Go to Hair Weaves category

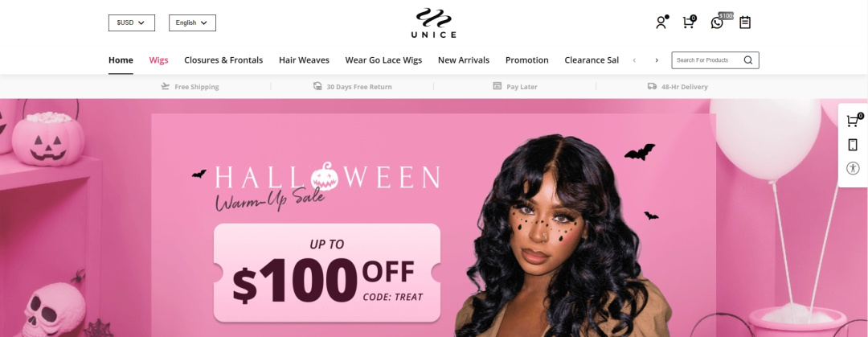coord(304,60)
